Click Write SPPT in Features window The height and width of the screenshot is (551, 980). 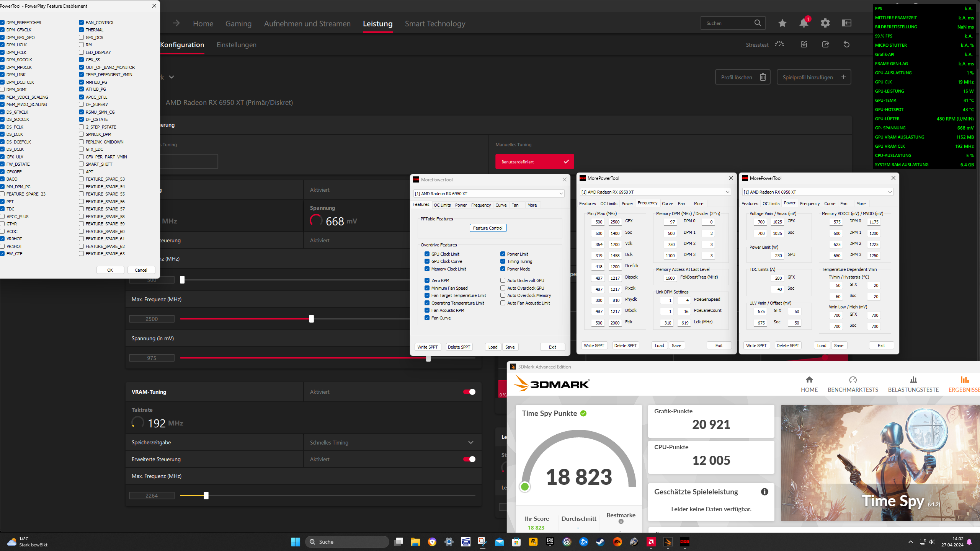click(427, 347)
